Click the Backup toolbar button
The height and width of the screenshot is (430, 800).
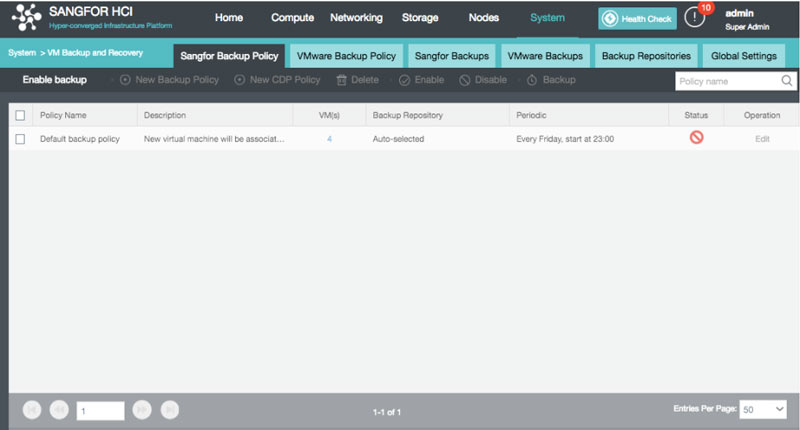pos(551,80)
